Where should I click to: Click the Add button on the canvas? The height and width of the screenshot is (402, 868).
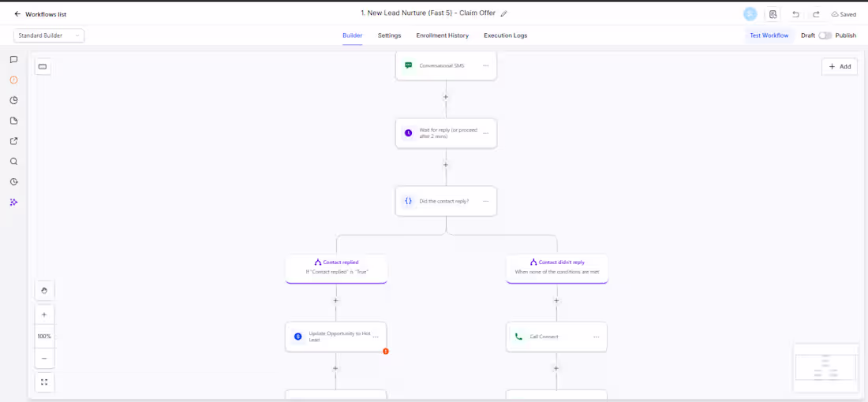[x=840, y=66]
